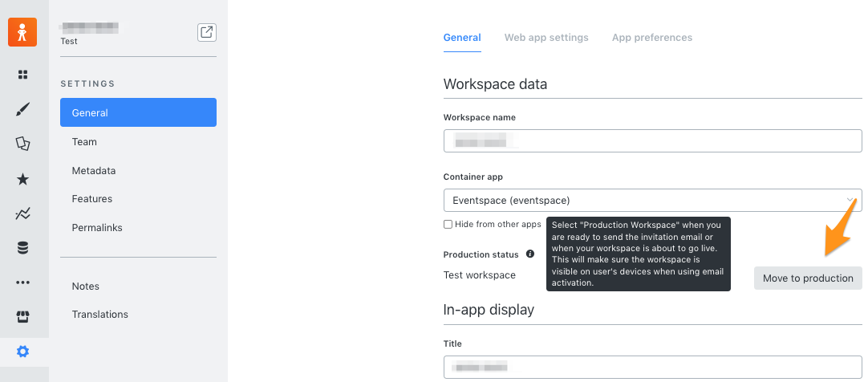Open workspace in new window icon
Image resolution: width=868 pixels, height=382 pixels.
click(207, 32)
